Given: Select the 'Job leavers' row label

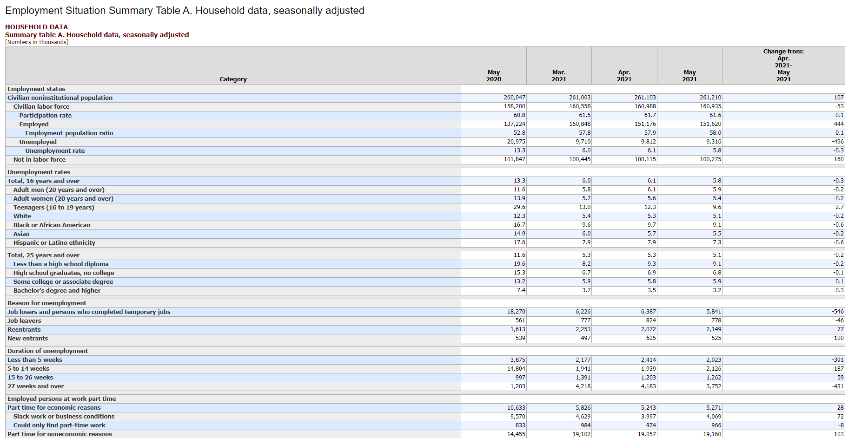Looking at the screenshot, I should click(24, 321).
